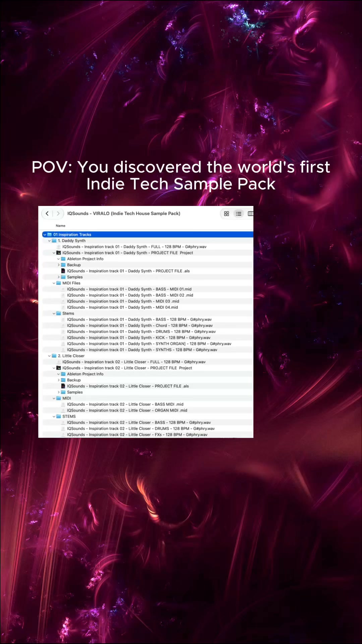362x644 pixels.
Task: Collapse the MIDI Files folder
Action: [54, 283]
